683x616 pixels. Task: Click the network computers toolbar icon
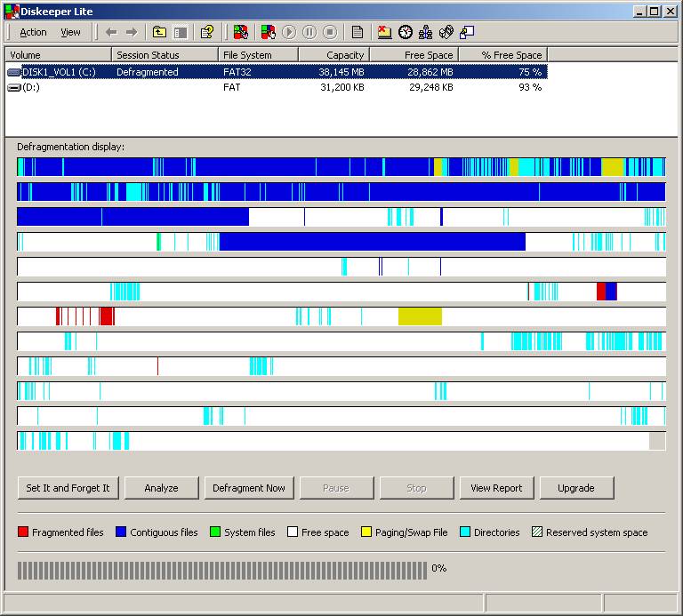(x=426, y=32)
